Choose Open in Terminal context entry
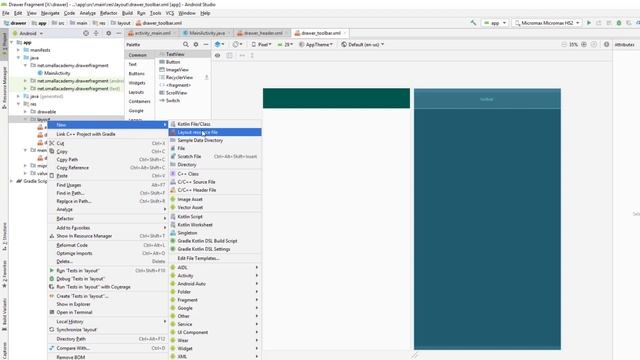The image size is (640, 360). (x=108, y=313)
